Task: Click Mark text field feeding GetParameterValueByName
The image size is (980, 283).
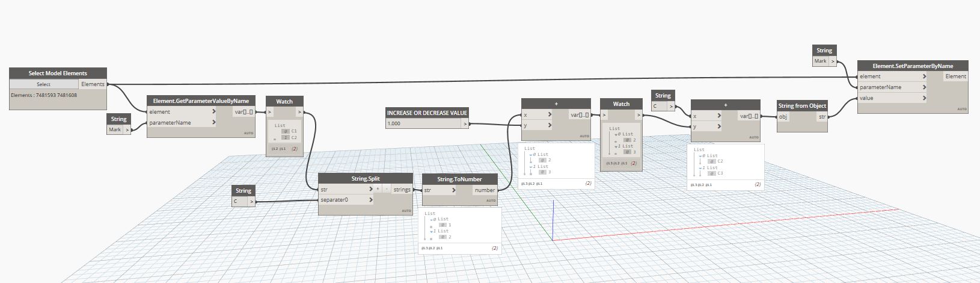Action: click(x=115, y=129)
